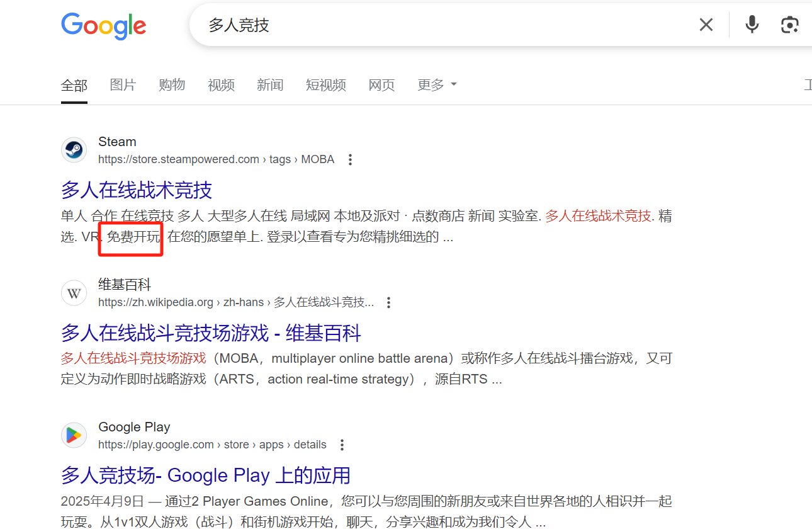Image resolution: width=812 pixels, height=529 pixels.
Task: Switch to the 短视频 tab
Action: (x=326, y=85)
